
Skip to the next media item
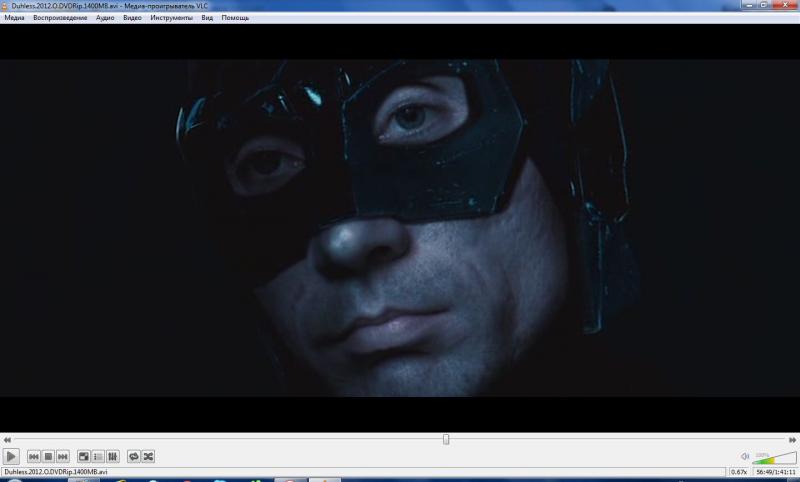click(x=63, y=457)
